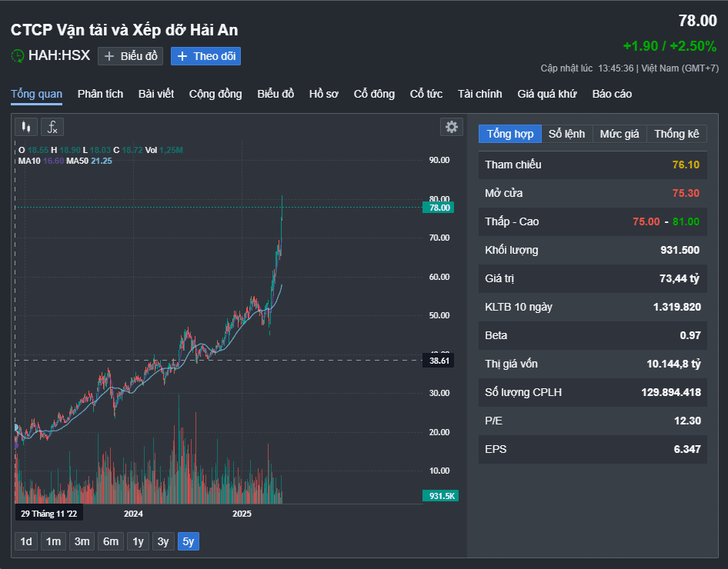The width and height of the screenshot is (728, 569).
Task: Click the Số lượng CPLH value 129.894.418
Action: [671, 392]
